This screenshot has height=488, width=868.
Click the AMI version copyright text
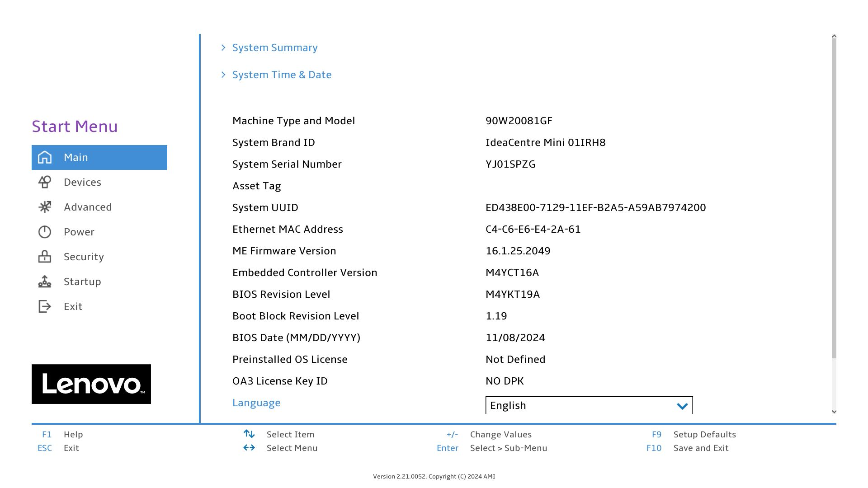pos(434,476)
